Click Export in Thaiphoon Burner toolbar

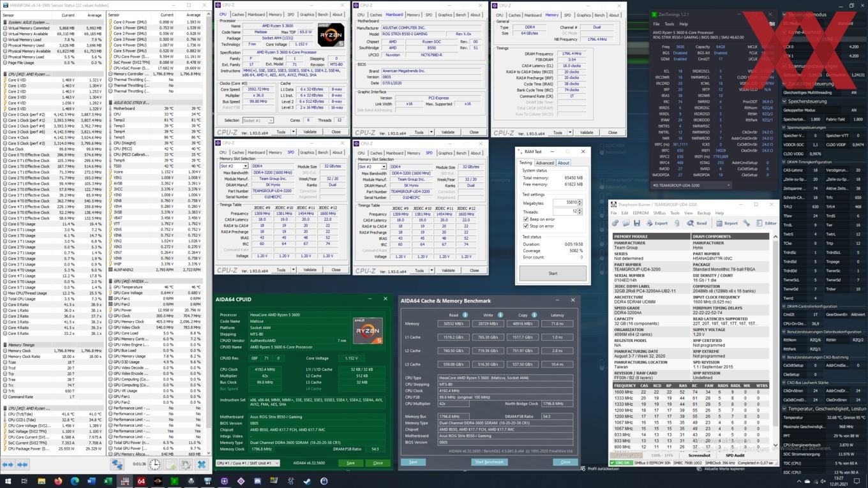click(657, 223)
